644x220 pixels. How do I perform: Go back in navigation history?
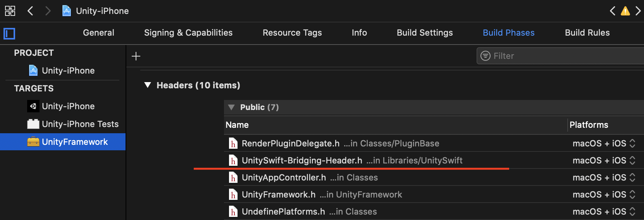(x=30, y=11)
